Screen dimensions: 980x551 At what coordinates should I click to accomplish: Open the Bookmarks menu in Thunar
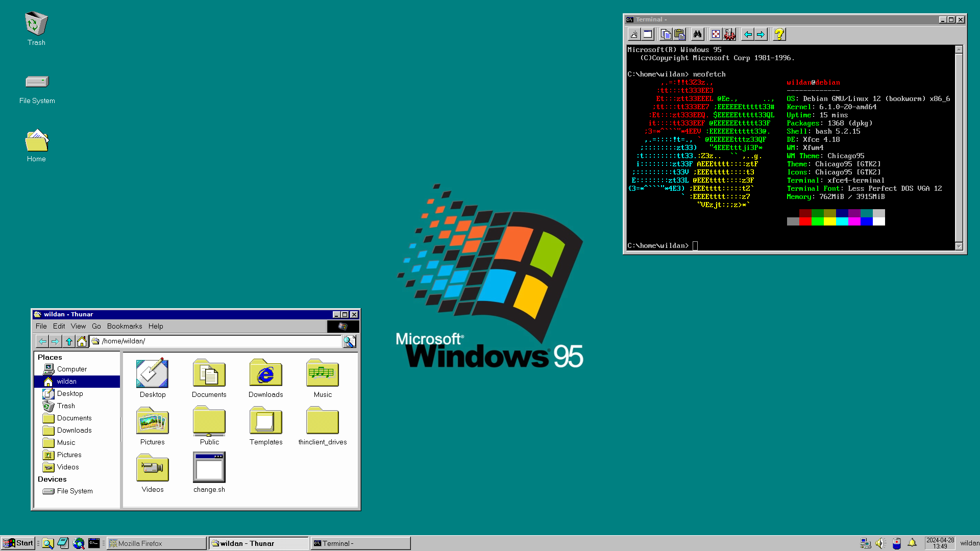click(x=125, y=326)
